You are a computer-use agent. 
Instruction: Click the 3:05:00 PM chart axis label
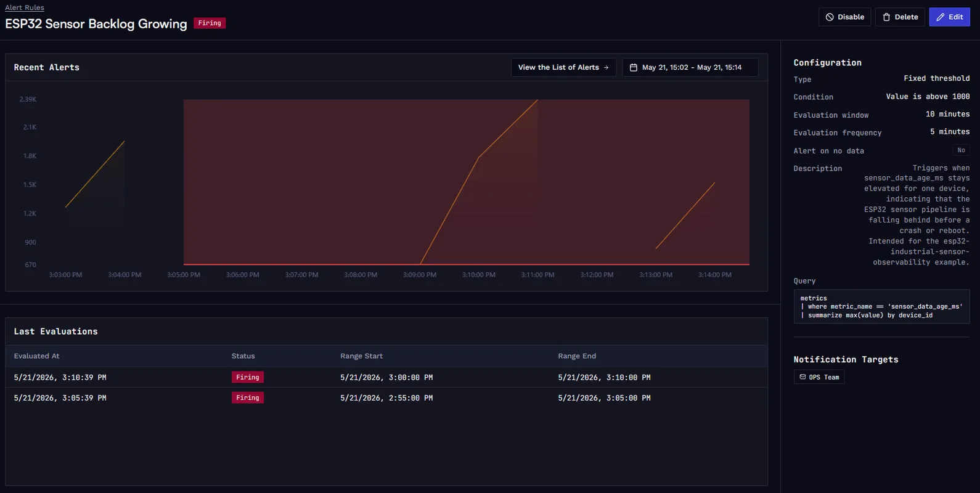pyautogui.click(x=184, y=275)
